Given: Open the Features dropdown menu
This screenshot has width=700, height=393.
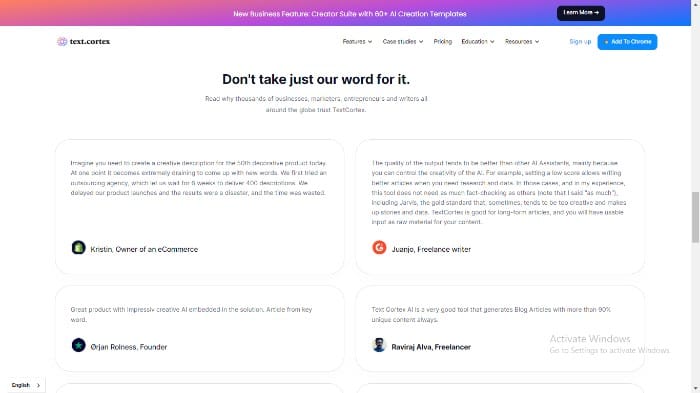Looking at the screenshot, I should click(x=357, y=42).
